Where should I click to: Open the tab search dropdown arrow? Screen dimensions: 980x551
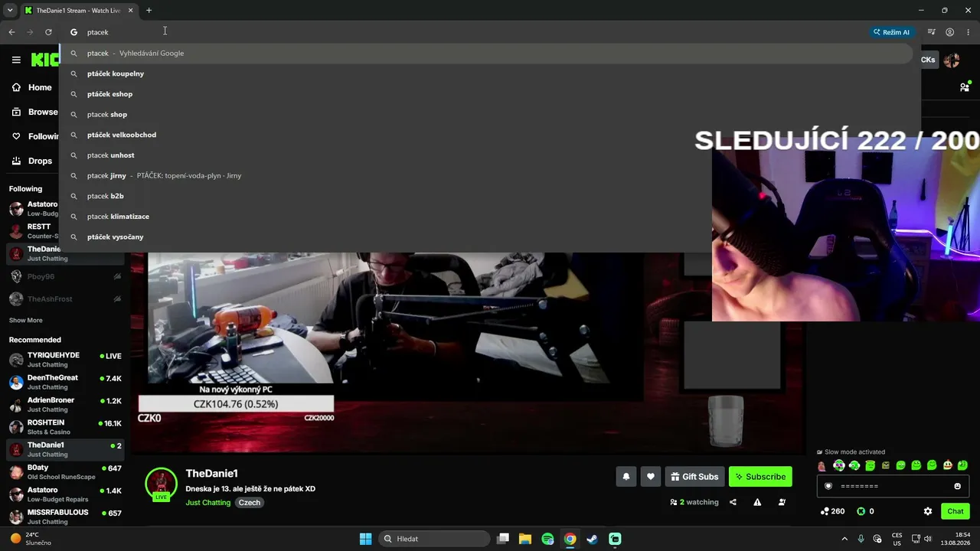tap(10, 11)
